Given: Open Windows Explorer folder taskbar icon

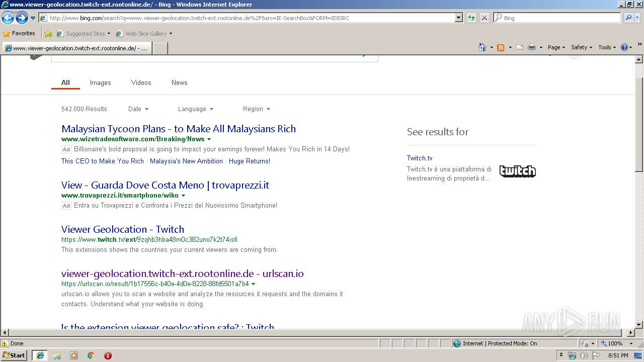Looking at the screenshot, I should 57,355.
